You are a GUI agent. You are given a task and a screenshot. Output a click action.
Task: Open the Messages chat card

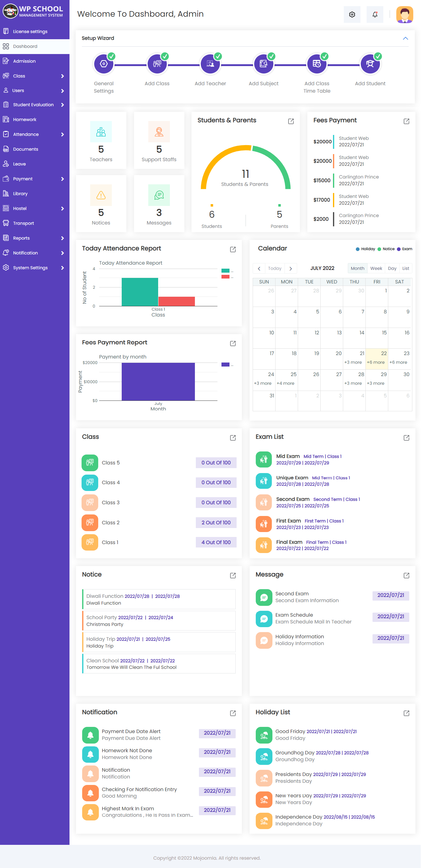click(x=159, y=203)
